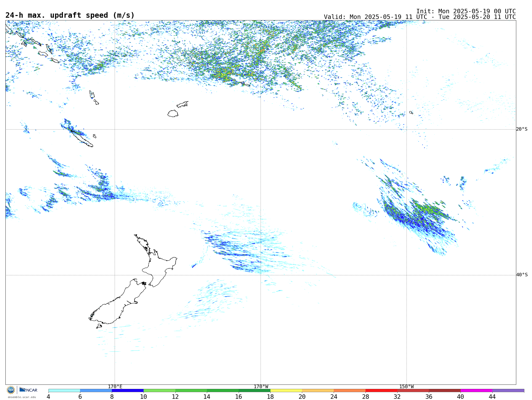532x400 pixels.
Task: Click the light green 10-12 colorbar swatch
Action: [159, 390]
